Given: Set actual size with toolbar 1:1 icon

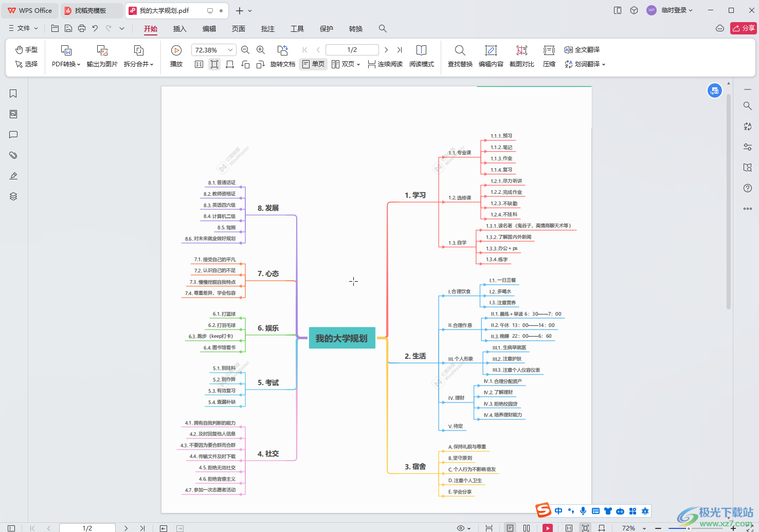Looking at the screenshot, I should (199, 64).
